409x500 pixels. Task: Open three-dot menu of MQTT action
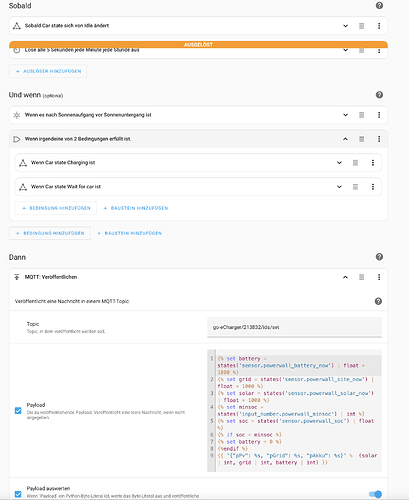click(379, 277)
